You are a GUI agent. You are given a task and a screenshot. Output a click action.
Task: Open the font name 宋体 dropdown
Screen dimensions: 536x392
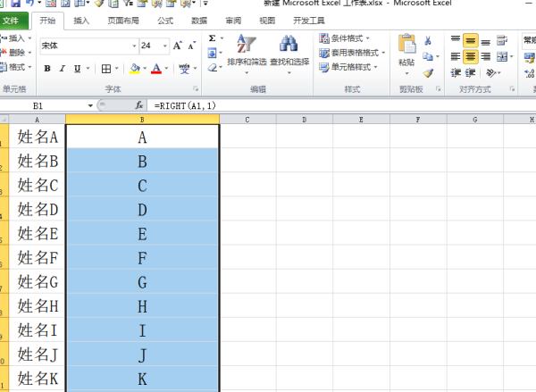pos(134,46)
